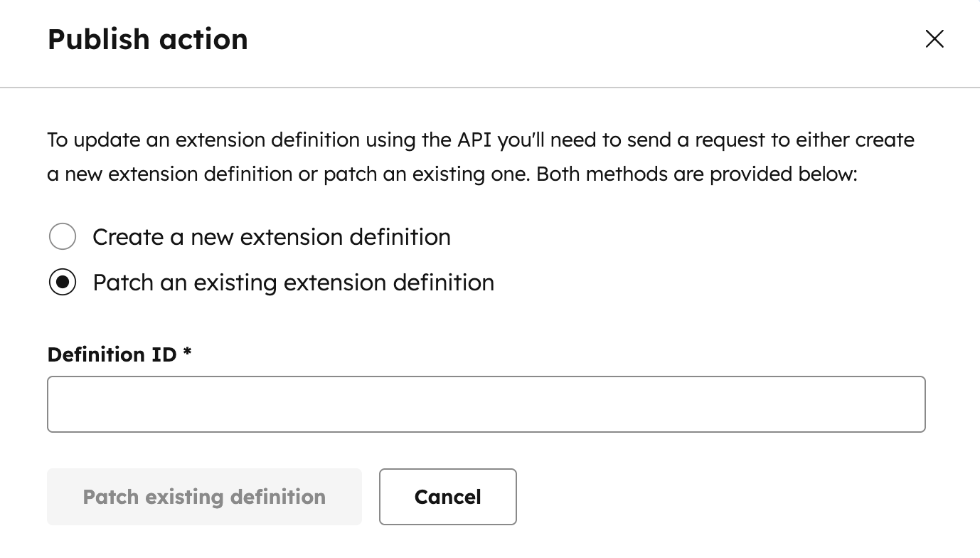Select the Create a new extension definition radio button
The width and height of the screenshot is (980, 558).
pos(63,237)
